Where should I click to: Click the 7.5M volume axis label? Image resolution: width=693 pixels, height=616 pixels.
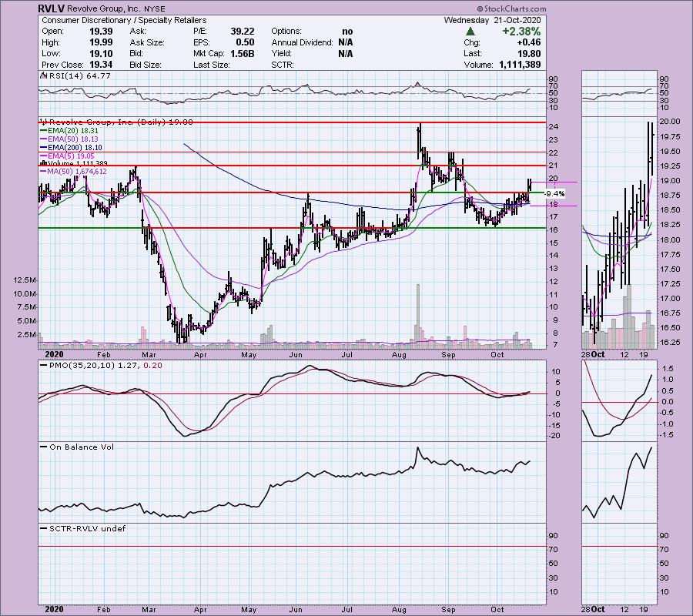click(x=27, y=307)
